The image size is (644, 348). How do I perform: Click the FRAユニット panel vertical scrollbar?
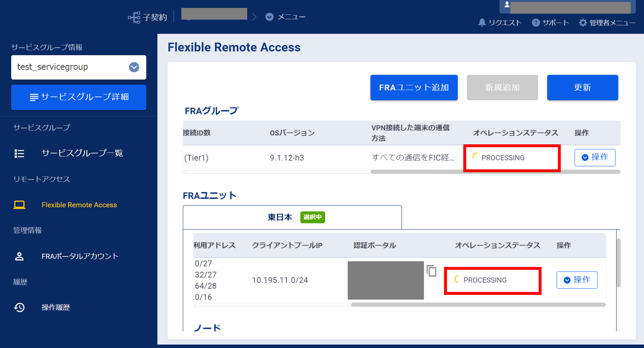coord(619,263)
